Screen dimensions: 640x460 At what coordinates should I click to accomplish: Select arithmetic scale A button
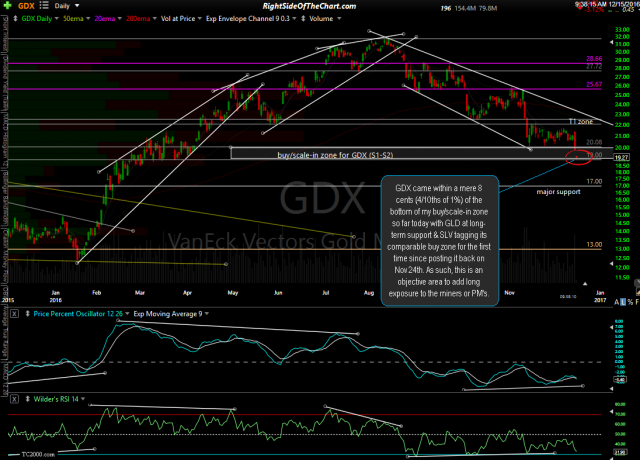tap(617, 302)
